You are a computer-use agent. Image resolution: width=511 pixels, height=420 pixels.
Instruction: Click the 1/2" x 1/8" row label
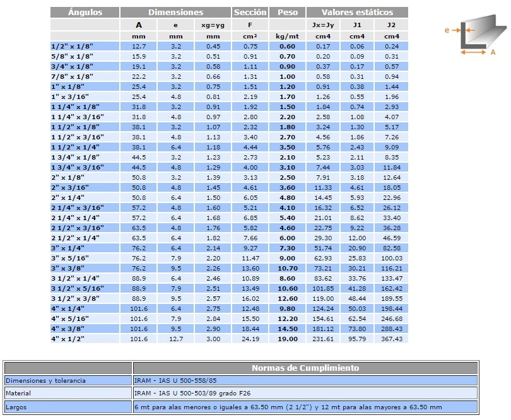tap(71, 46)
